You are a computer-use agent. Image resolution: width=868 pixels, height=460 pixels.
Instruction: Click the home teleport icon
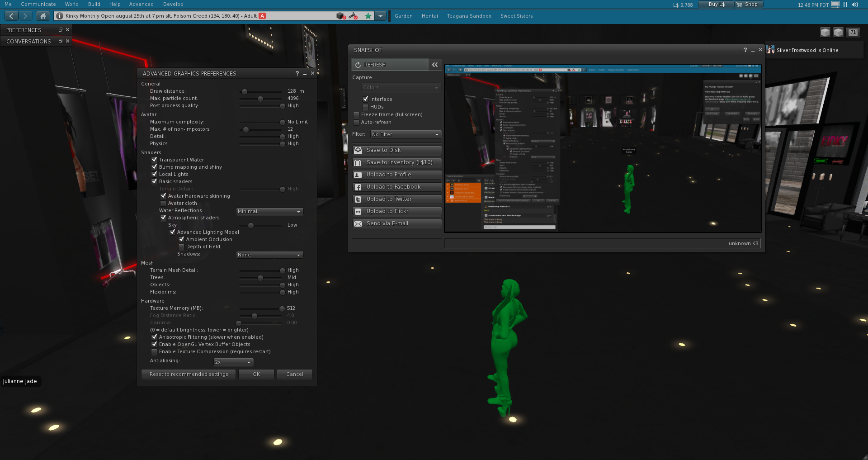coord(42,15)
